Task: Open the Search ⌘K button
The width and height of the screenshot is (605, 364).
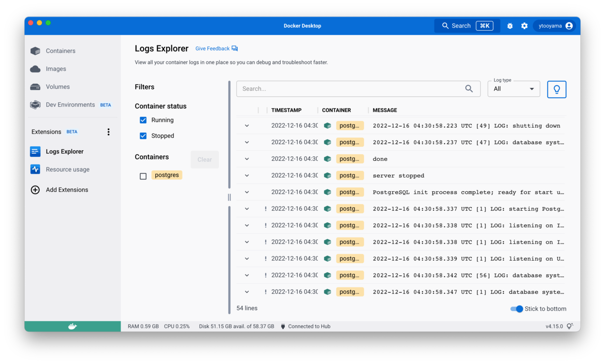Action: 467,26
